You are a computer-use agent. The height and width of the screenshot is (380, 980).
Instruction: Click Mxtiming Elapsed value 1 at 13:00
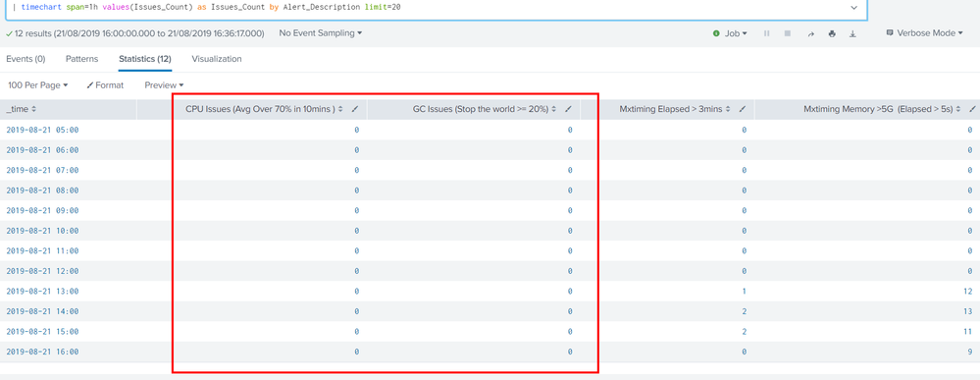click(x=744, y=291)
